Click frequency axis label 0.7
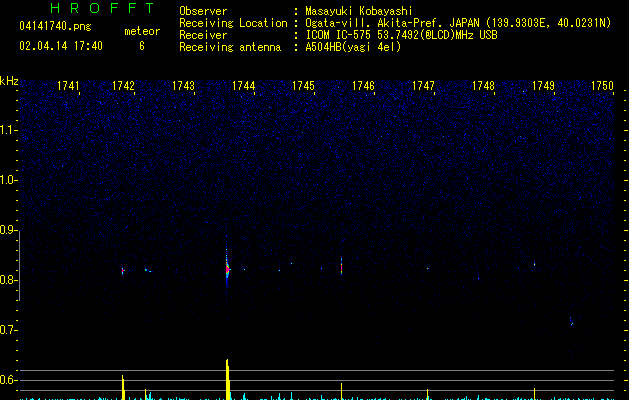 point(8,330)
